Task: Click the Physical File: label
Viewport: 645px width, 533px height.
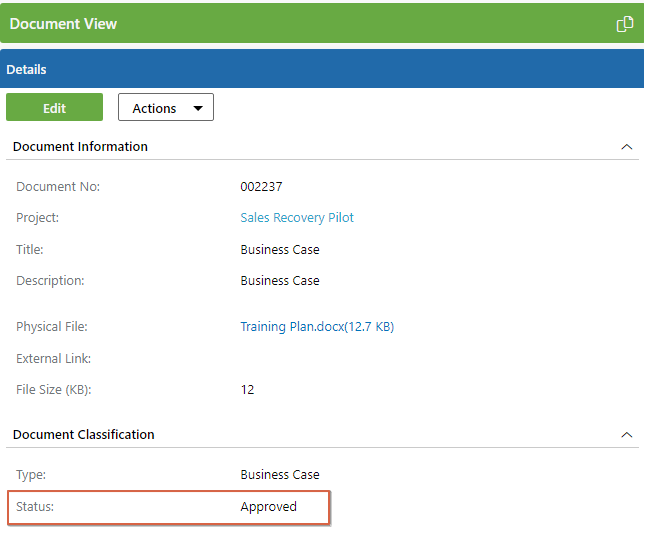Action: (x=52, y=327)
